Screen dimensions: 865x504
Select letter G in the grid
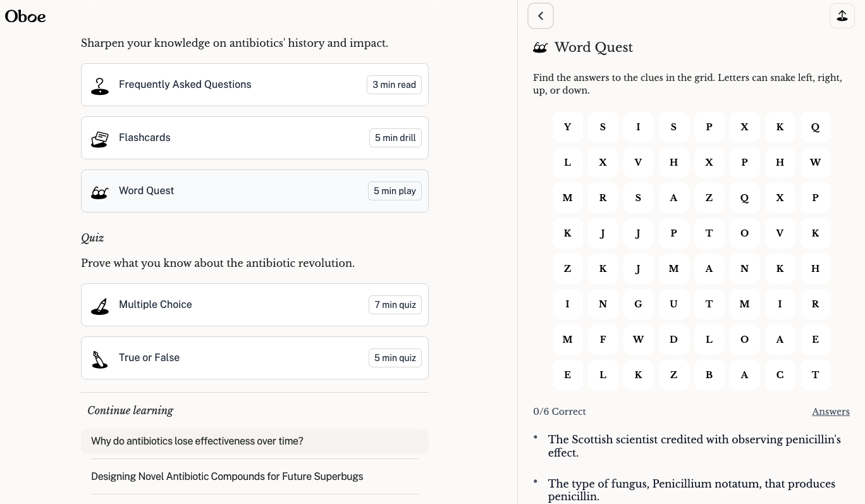(638, 304)
